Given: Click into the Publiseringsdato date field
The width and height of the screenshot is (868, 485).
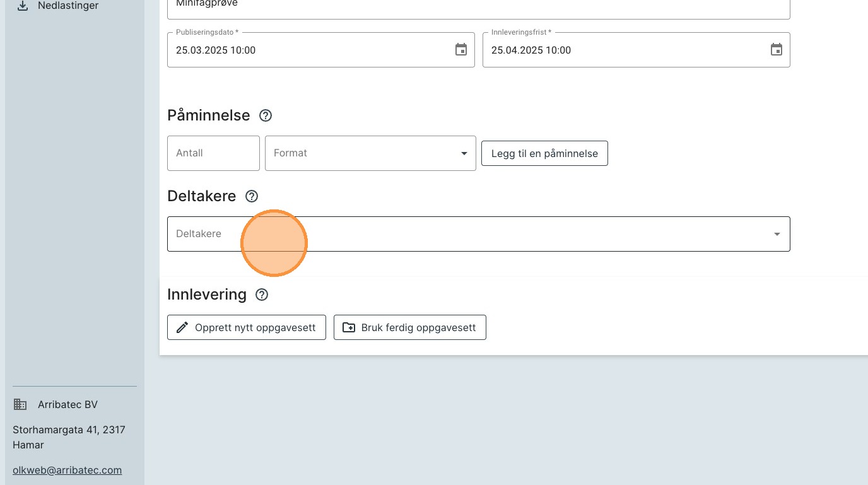Looking at the screenshot, I should [x=309, y=50].
